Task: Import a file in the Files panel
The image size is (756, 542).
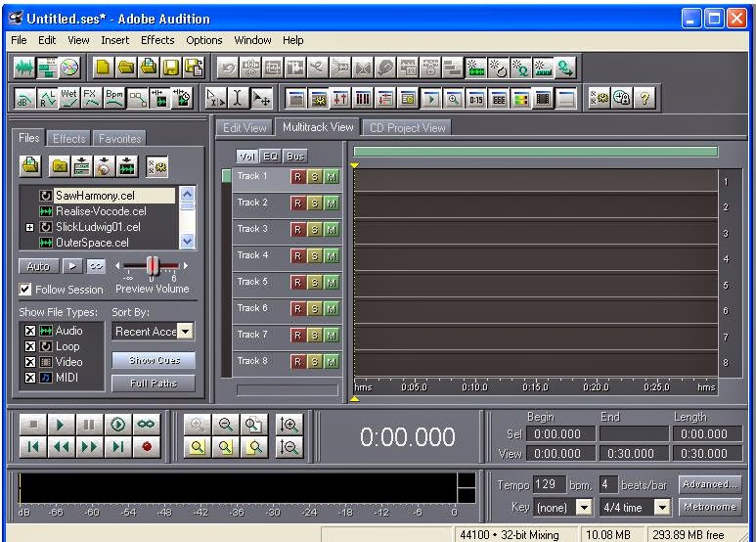Action: tap(31, 166)
